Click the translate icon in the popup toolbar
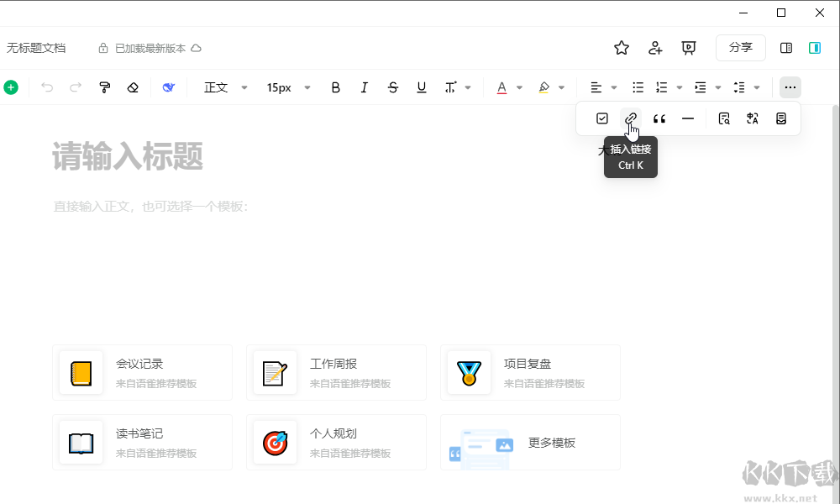 [752, 118]
